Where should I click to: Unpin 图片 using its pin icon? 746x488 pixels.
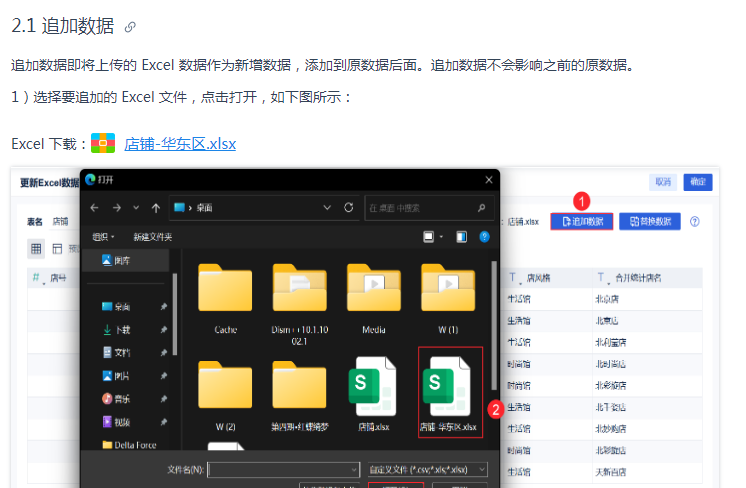(x=164, y=376)
